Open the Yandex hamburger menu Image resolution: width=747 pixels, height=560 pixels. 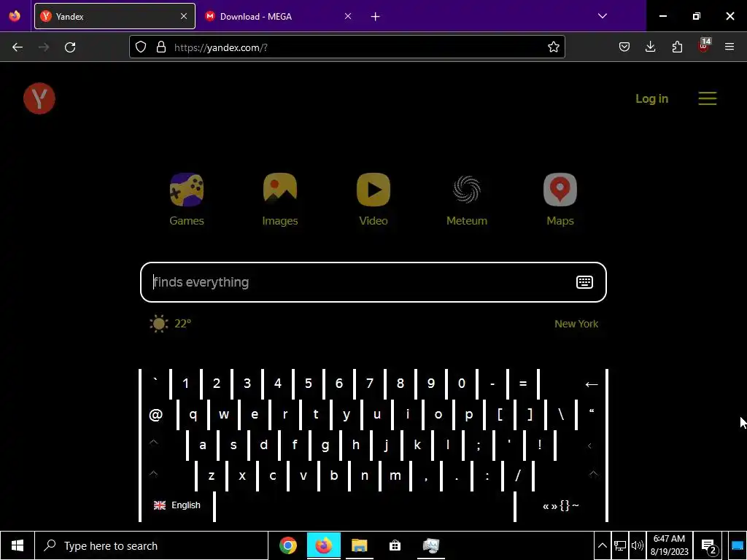(x=708, y=98)
